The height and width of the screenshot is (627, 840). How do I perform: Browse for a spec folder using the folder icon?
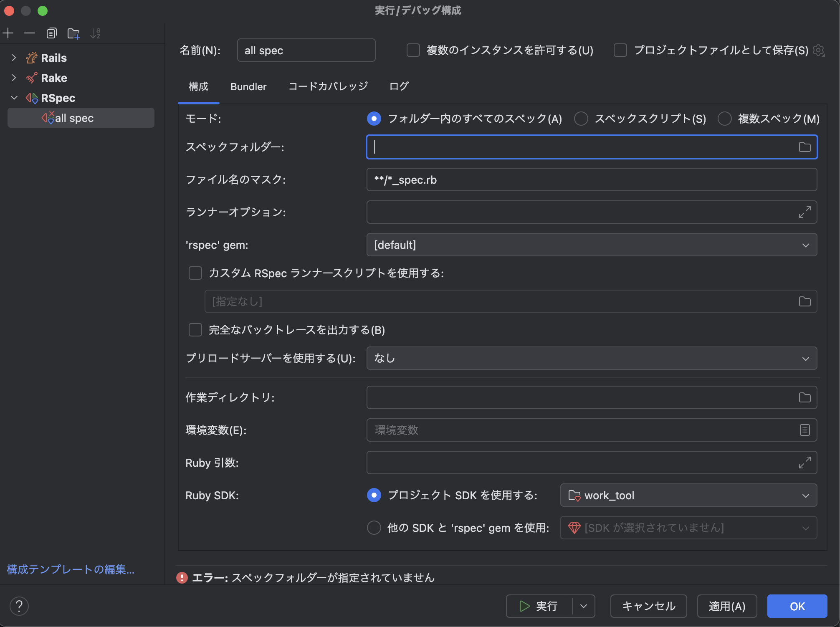click(x=804, y=147)
